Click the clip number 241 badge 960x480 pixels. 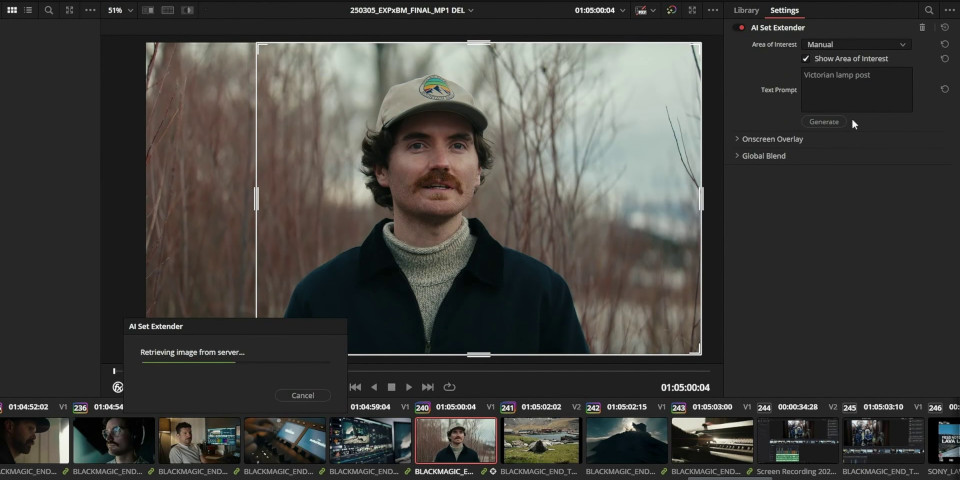click(508, 407)
